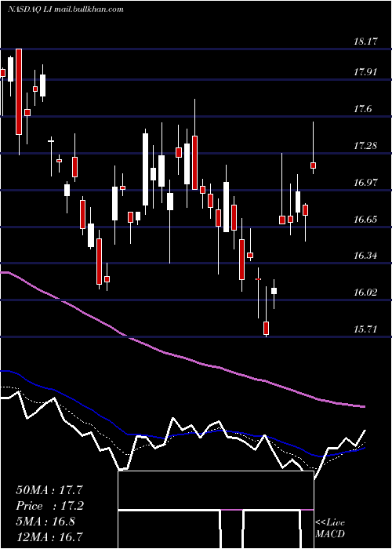Click the 15.71 price level label
Image resolution: width=392 pixels, height=549 pixels.
366,329
